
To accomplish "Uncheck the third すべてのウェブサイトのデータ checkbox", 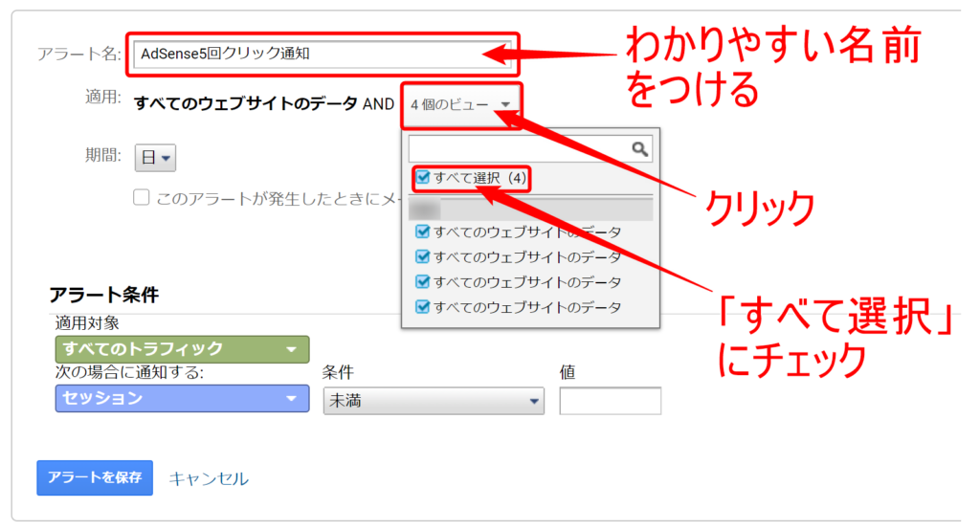I will [x=422, y=282].
